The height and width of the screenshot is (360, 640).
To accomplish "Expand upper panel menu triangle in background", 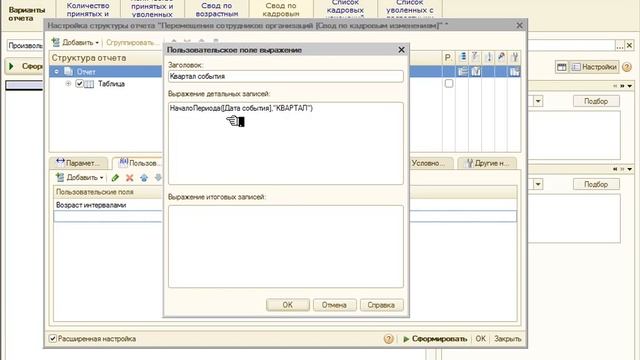I will pyautogui.click(x=630, y=86).
